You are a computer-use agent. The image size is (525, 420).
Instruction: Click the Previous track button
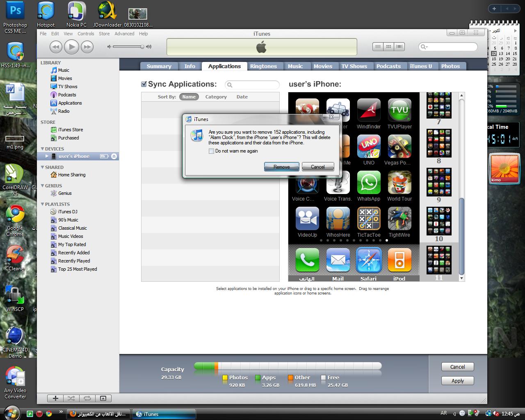point(56,47)
